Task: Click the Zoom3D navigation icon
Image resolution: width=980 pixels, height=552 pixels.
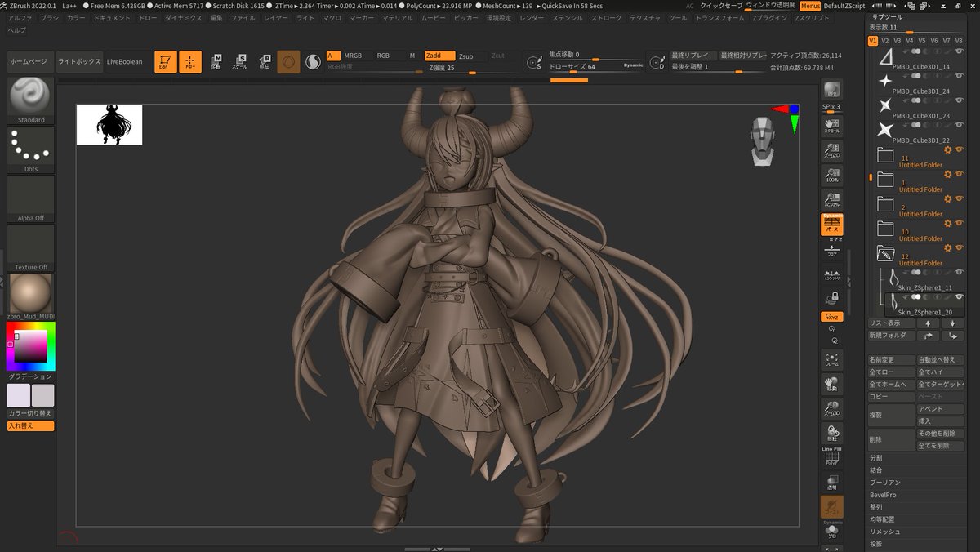Action: [x=832, y=409]
